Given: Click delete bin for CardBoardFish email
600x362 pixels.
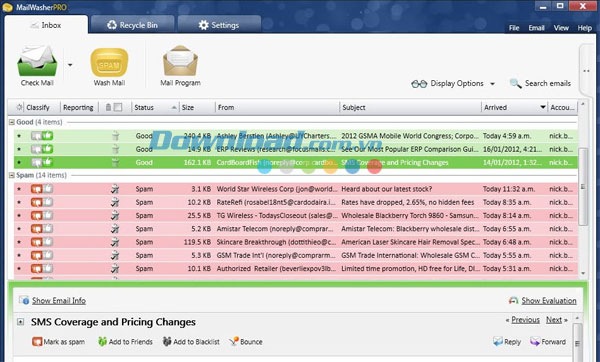Looking at the screenshot, I should tap(115, 162).
